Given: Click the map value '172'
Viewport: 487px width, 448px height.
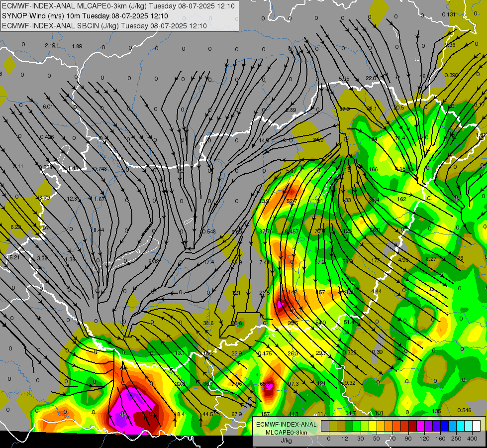Looking at the screenshot, I should pos(376,260).
